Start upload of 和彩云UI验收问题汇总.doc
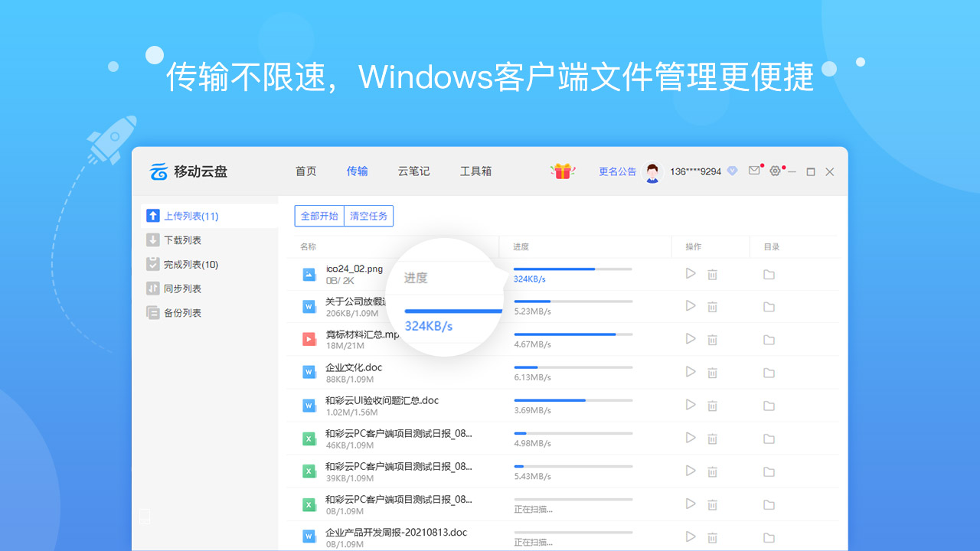This screenshot has height=551, width=980. coord(691,405)
